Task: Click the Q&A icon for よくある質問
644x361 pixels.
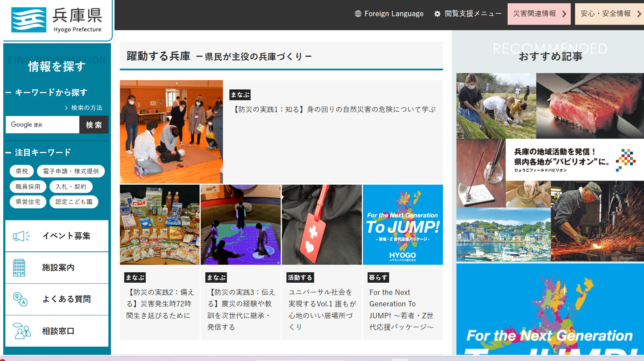Action: 20,299
